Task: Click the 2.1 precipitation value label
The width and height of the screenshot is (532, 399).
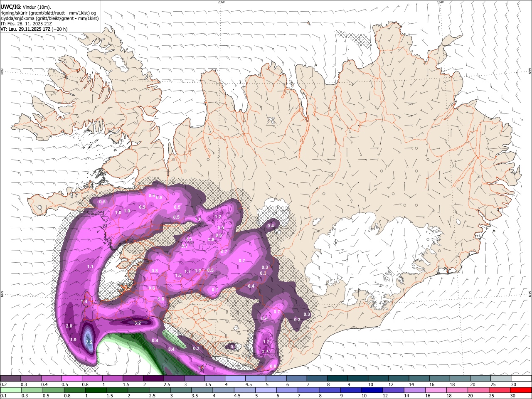Action: 266,352
